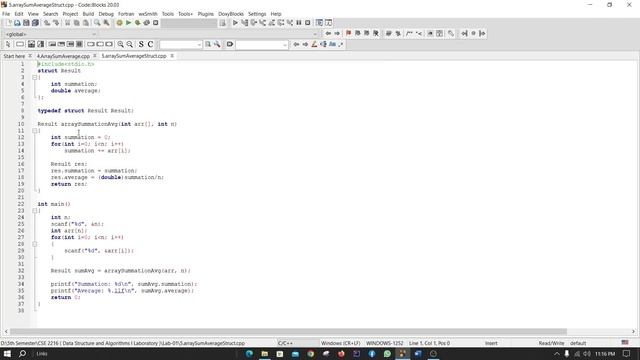Open WhatsApp from taskbar
The width and height of the screenshot is (640, 360).
[387, 353]
